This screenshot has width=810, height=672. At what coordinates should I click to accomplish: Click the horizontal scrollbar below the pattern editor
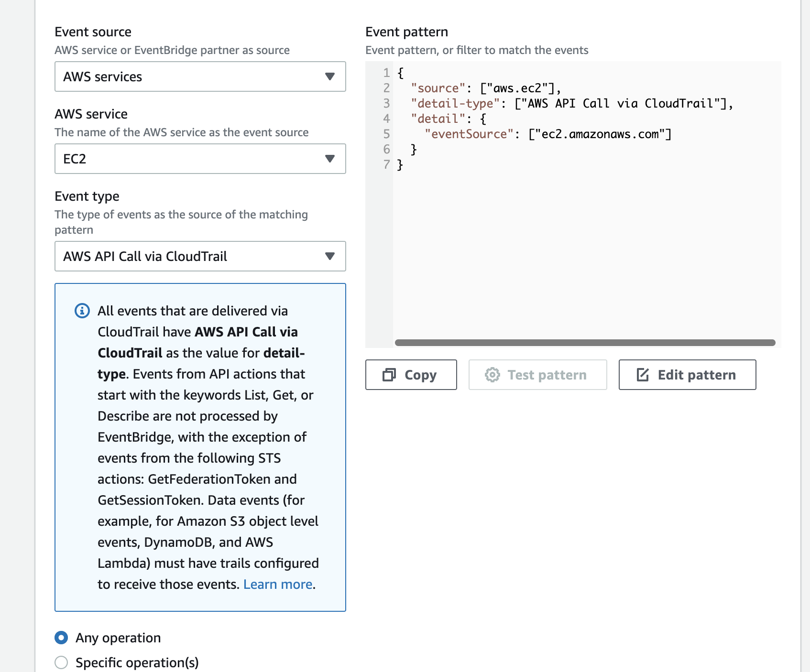(586, 342)
